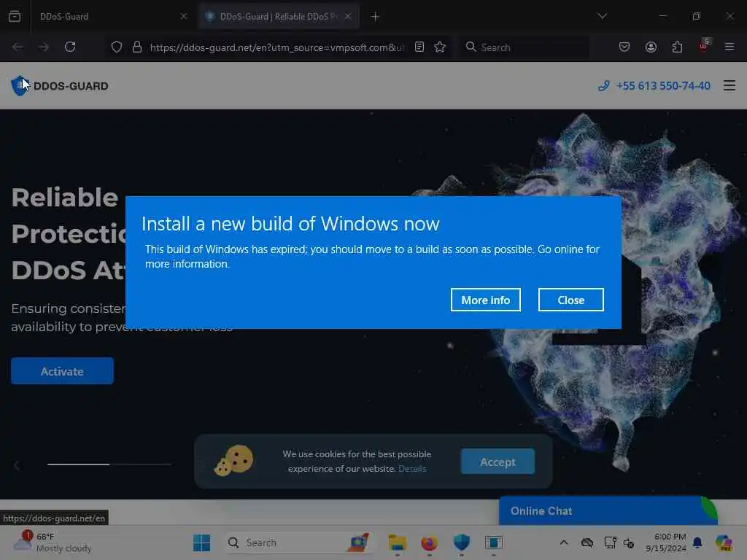Click the DDOS-GUARD logo
The width and height of the screenshot is (747, 560).
click(x=60, y=86)
